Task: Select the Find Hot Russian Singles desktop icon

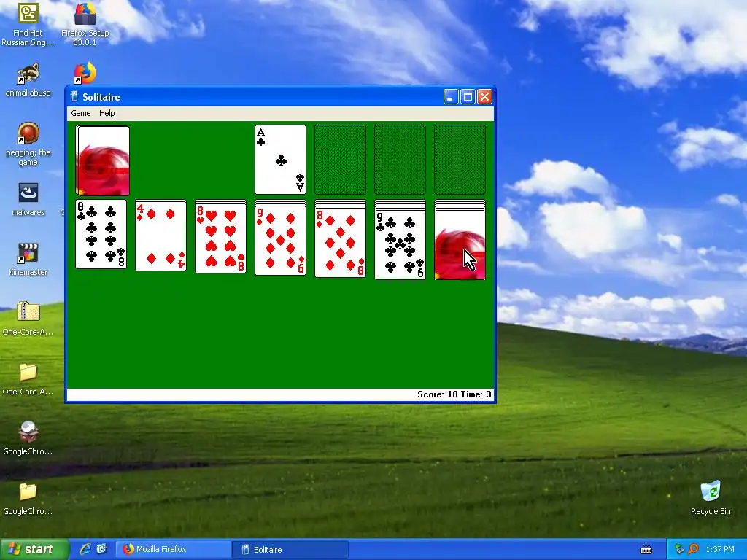Action: [x=28, y=24]
